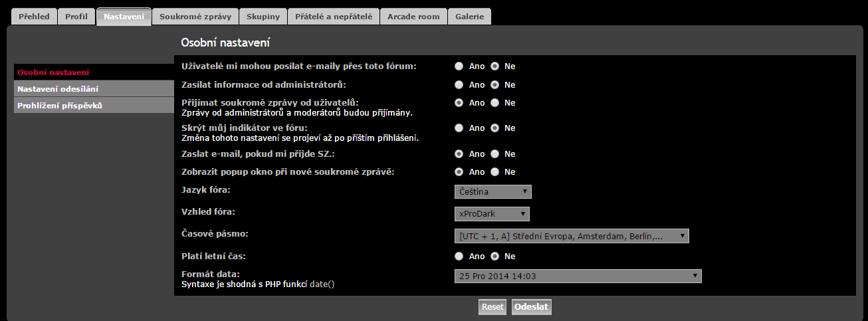Open the Arcade room tab
Screen dimensions: 868x321
tap(413, 17)
